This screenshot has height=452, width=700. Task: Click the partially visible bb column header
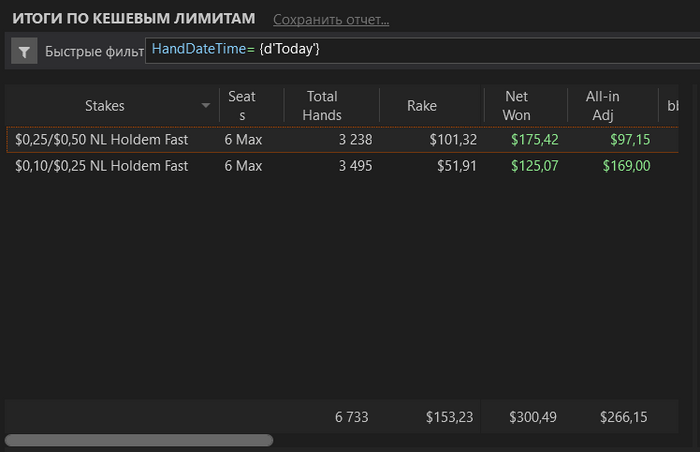[672, 106]
